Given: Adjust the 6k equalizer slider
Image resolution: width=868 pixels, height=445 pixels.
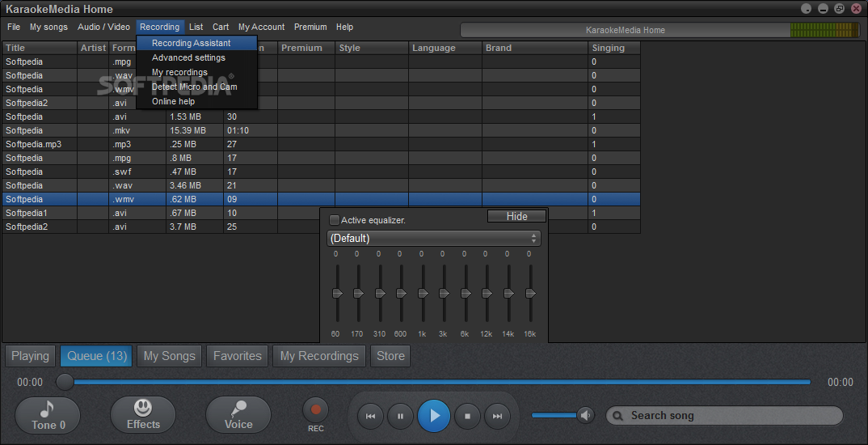Looking at the screenshot, I should [466, 293].
